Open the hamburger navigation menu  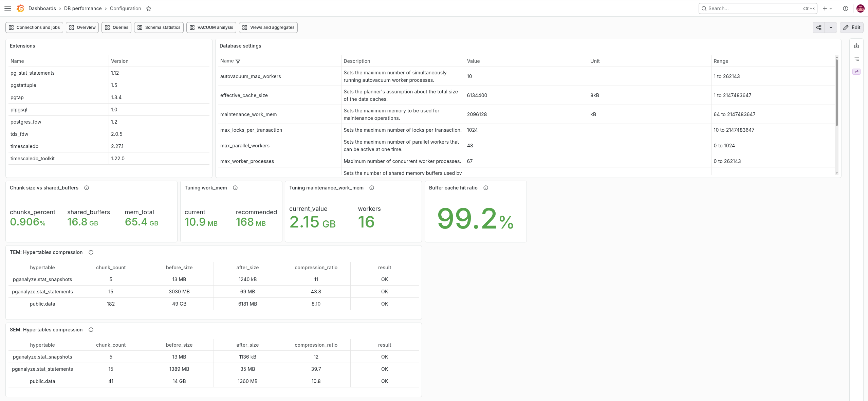pyautogui.click(x=8, y=8)
